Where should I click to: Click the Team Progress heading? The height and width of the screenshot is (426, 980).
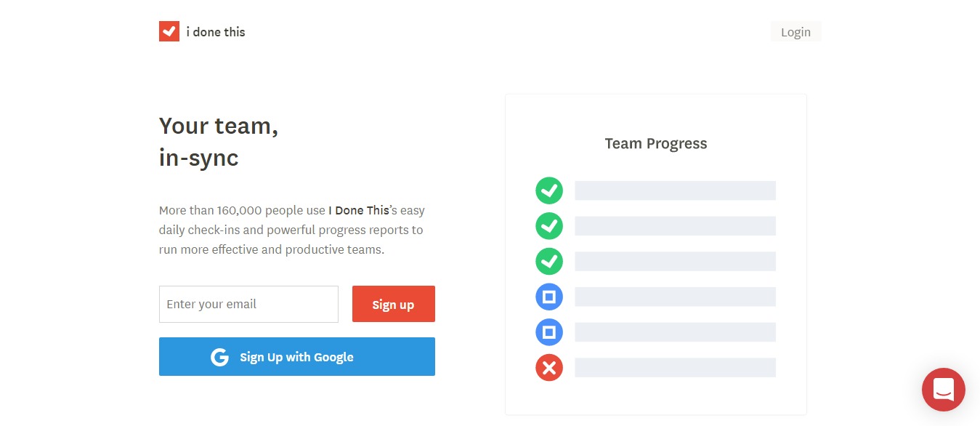click(655, 144)
